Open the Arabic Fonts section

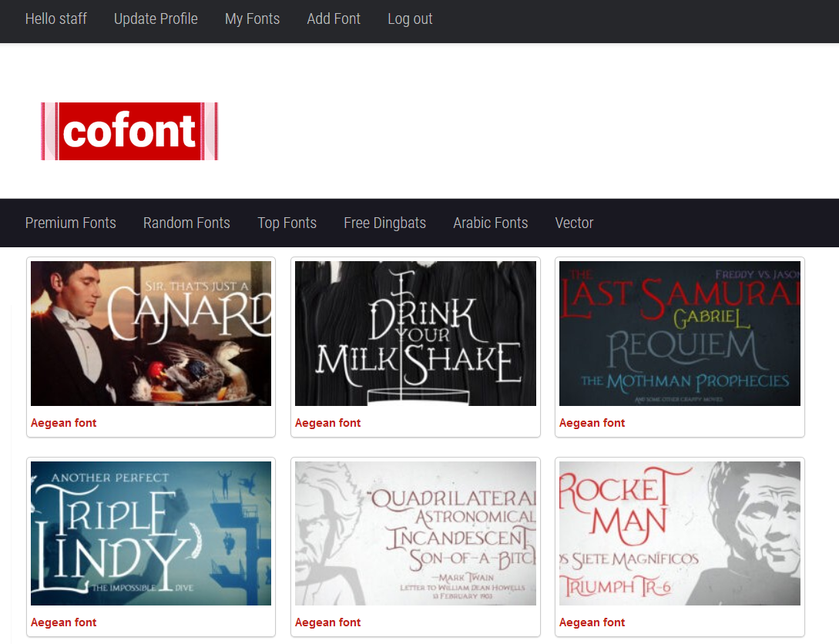tap(490, 223)
